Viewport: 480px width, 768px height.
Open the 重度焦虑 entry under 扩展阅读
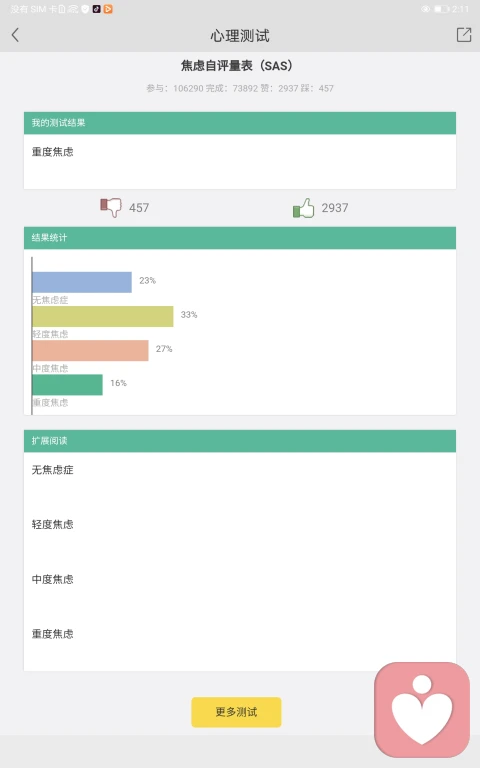tap(52, 634)
